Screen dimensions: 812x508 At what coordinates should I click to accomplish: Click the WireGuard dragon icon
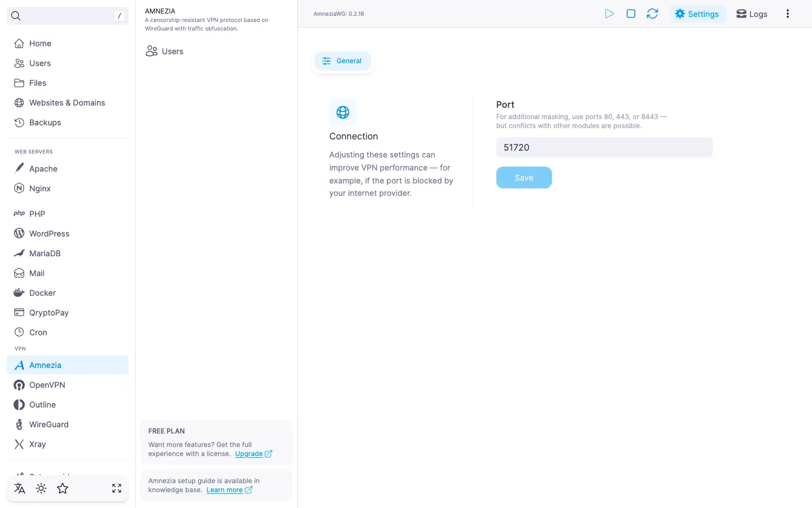(x=19, y=424)
